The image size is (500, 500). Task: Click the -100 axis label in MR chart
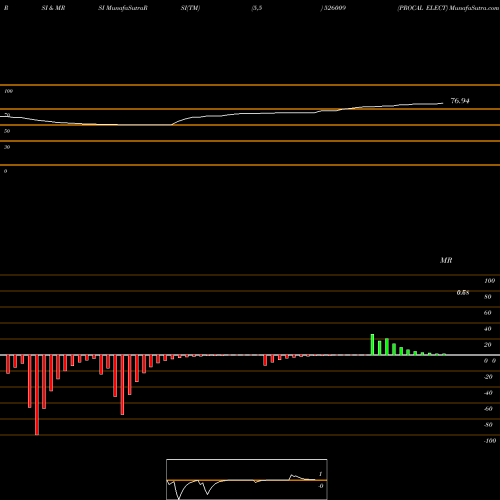point(490,441)
